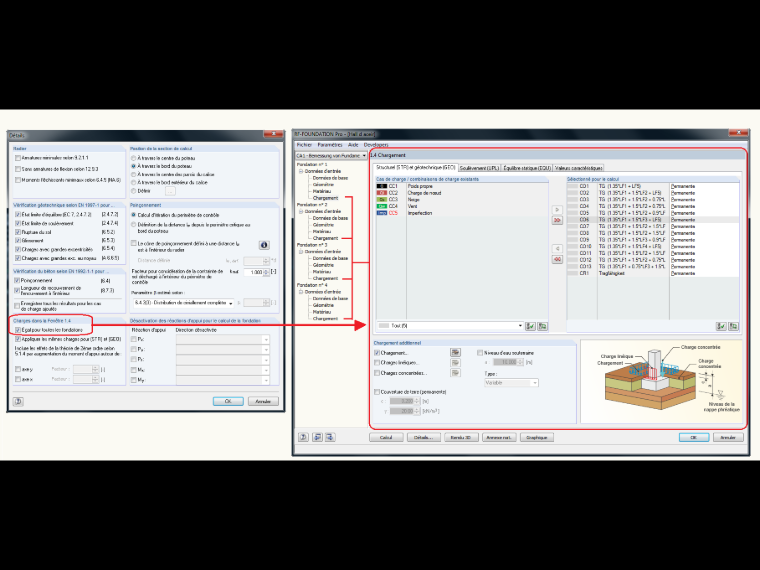
Task: Click the help icon at RF-FOUNDATION Pro bottom left
Action: (x=303, y=437)
